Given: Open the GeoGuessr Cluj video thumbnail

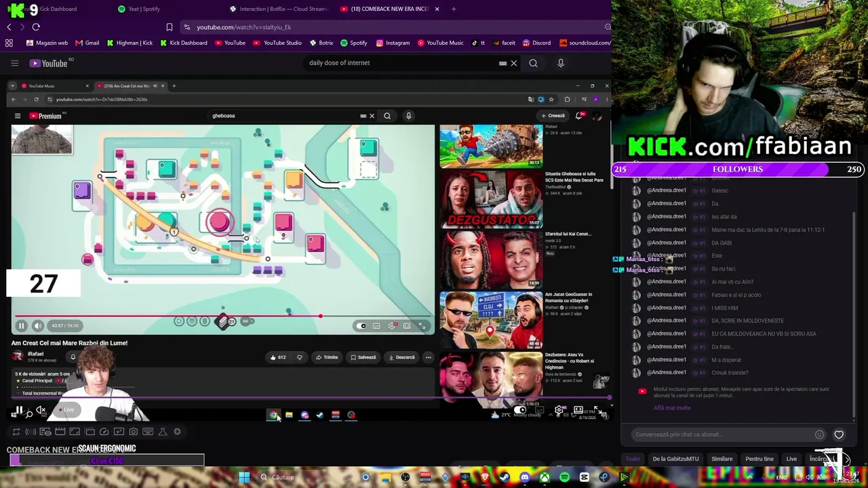Looking at the screenshot, I should click(491, 320).
